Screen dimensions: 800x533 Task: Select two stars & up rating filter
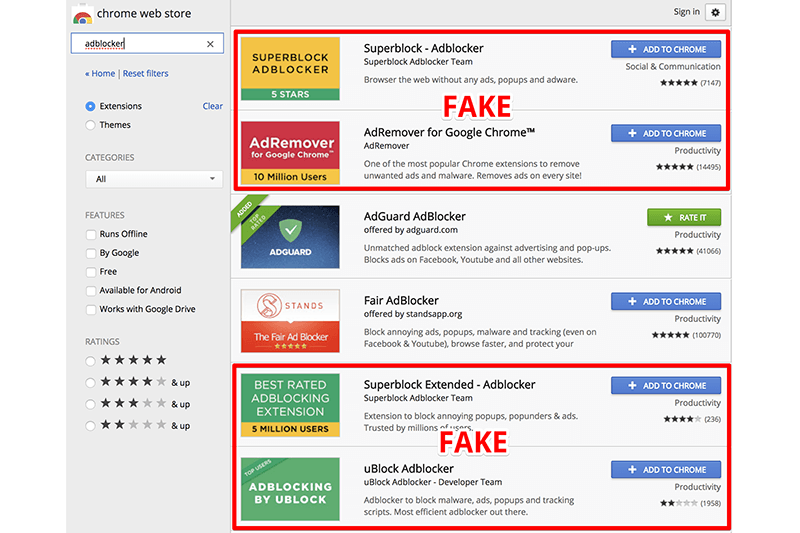tap(90, 426)
